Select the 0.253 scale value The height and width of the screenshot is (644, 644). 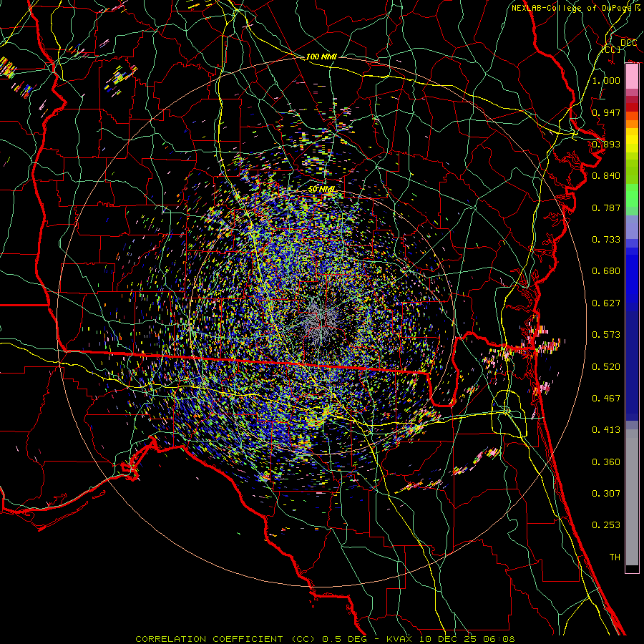pos(606,525)
